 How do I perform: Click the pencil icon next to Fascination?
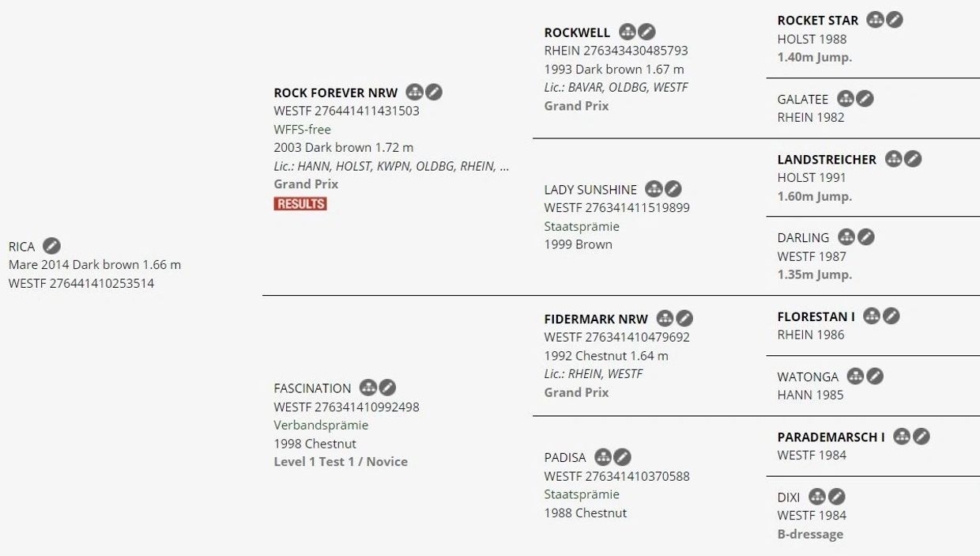click(x=387, y=388)
